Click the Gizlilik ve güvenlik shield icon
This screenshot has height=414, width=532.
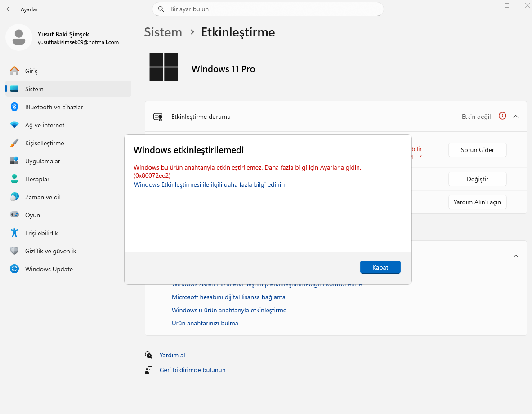[14, 251]
